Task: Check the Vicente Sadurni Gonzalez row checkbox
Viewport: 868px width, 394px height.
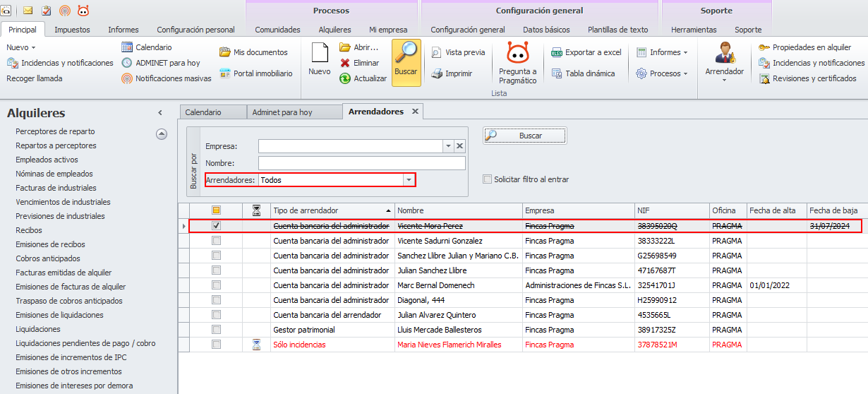Action: click(216, 241)
